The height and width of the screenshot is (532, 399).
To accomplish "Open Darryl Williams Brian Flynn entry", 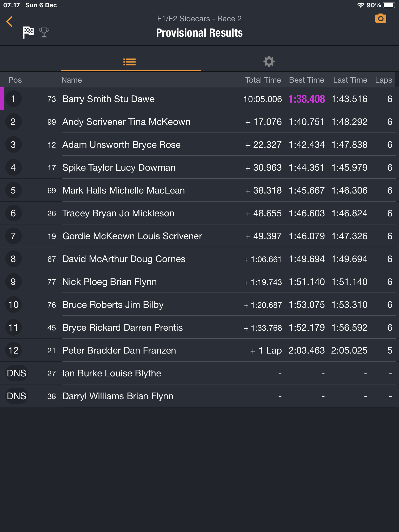I will 118,396.
